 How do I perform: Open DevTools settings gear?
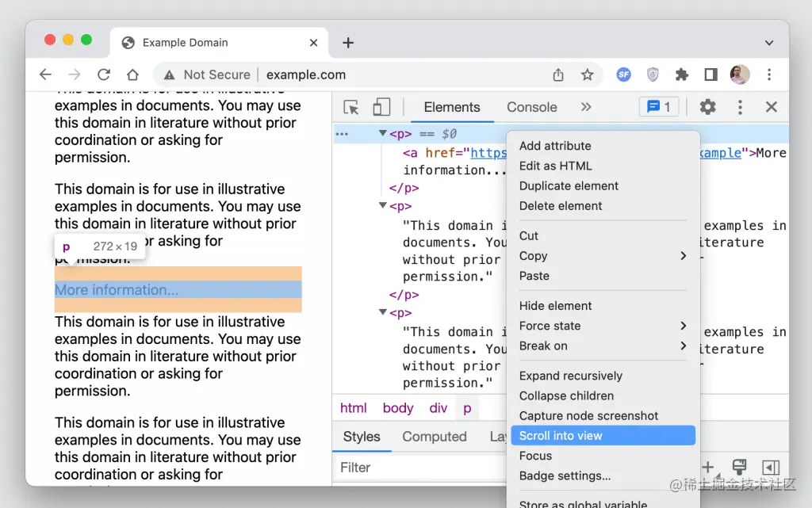707,108
